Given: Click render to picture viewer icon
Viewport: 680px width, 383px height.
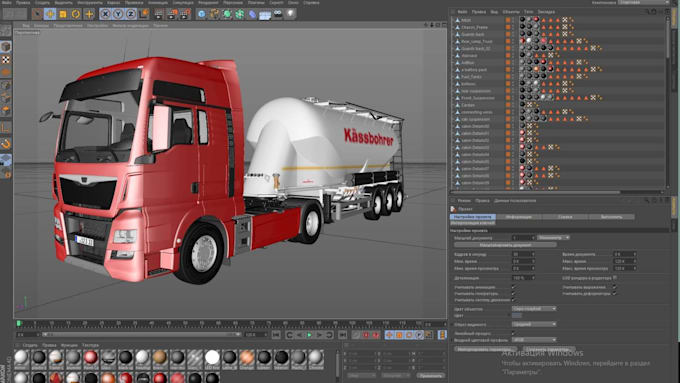Looking at the screenshot, I should tap(172, 14).
